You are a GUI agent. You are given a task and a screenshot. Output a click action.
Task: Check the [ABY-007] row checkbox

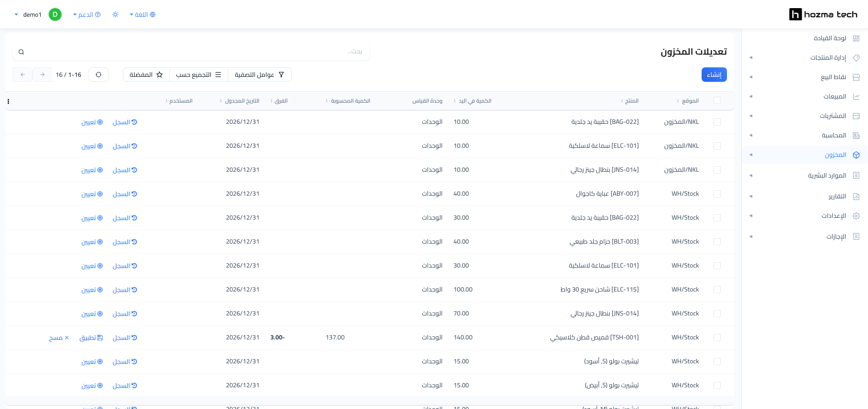pyautogui.click(x=717, y=194)
